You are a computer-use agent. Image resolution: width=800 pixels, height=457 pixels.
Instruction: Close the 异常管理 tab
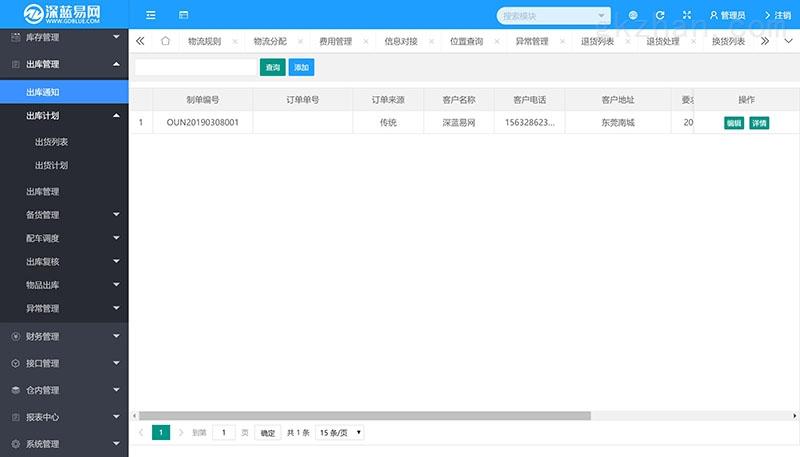pyautogui.click(x=562, y=41)
